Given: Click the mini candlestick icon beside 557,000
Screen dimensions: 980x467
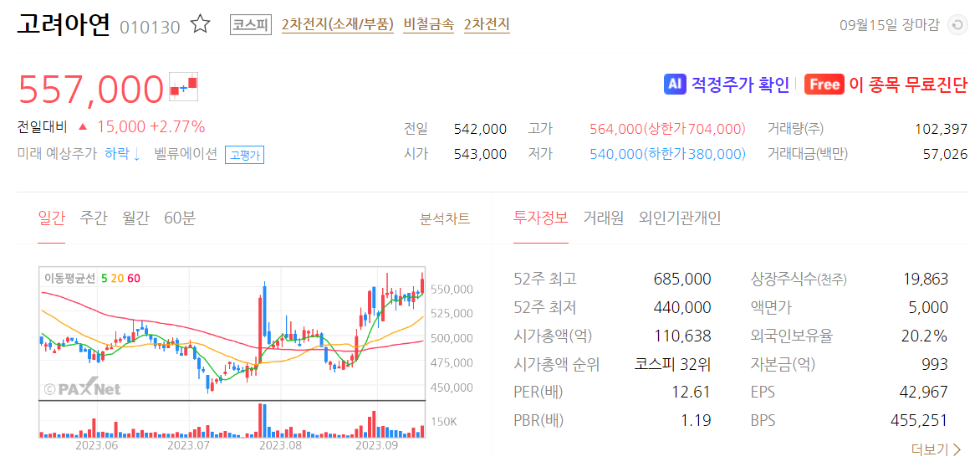Looking at the screenshot, I should [x=184, y=87].
